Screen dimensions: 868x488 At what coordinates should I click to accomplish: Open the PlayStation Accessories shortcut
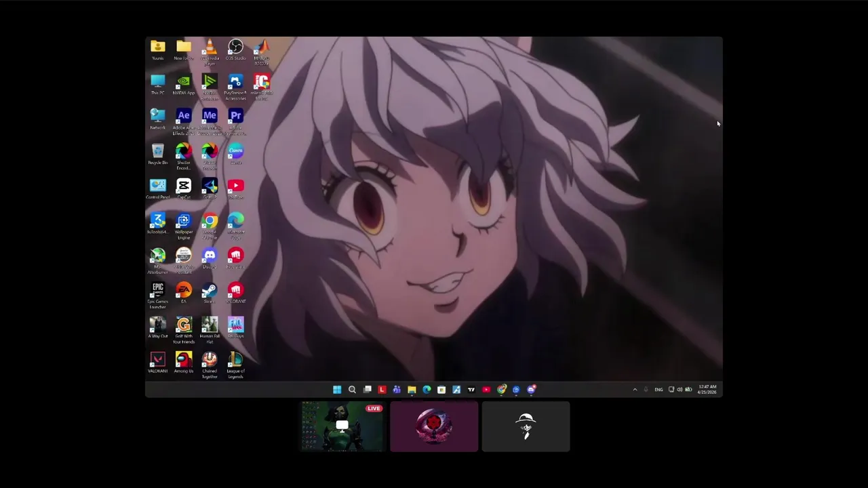click(x=235, y=87)
